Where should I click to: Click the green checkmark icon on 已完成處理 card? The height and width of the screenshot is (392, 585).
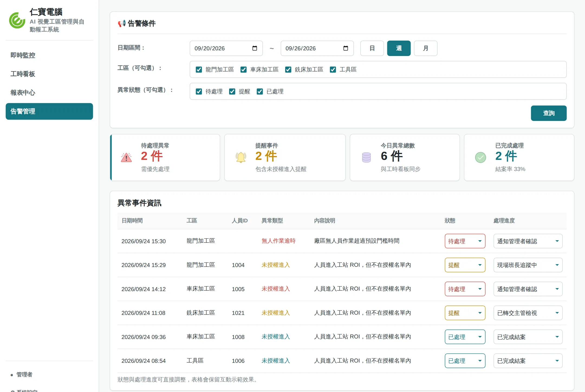coord(480,157)
